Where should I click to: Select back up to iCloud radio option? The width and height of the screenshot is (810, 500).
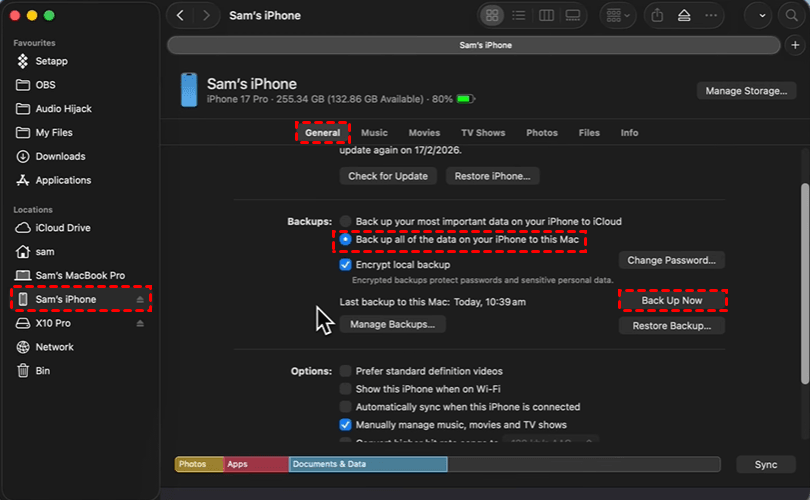click(x=346, y=222)
